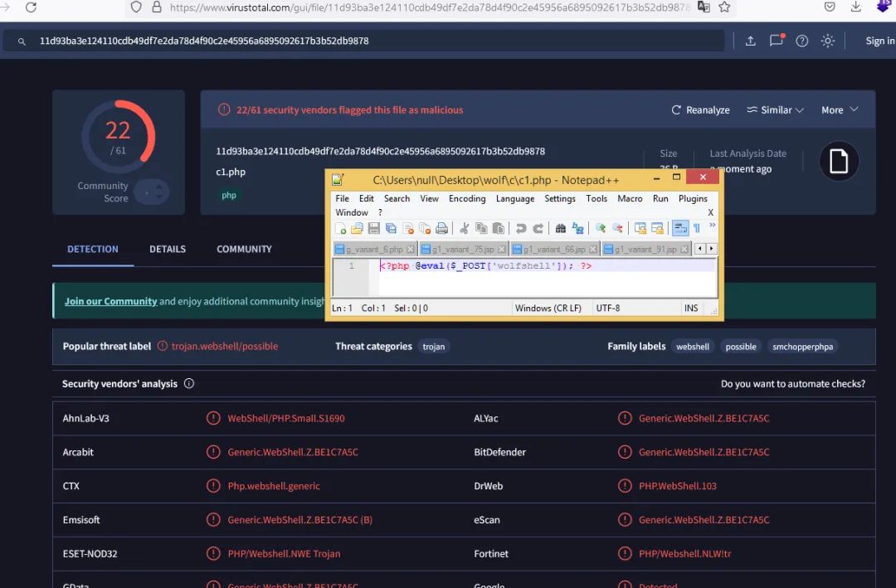The height and width of the screenshot is (588, 896).
Task: Close all documents via Notepad++ toolbar icon
Action: click(425, 229)
